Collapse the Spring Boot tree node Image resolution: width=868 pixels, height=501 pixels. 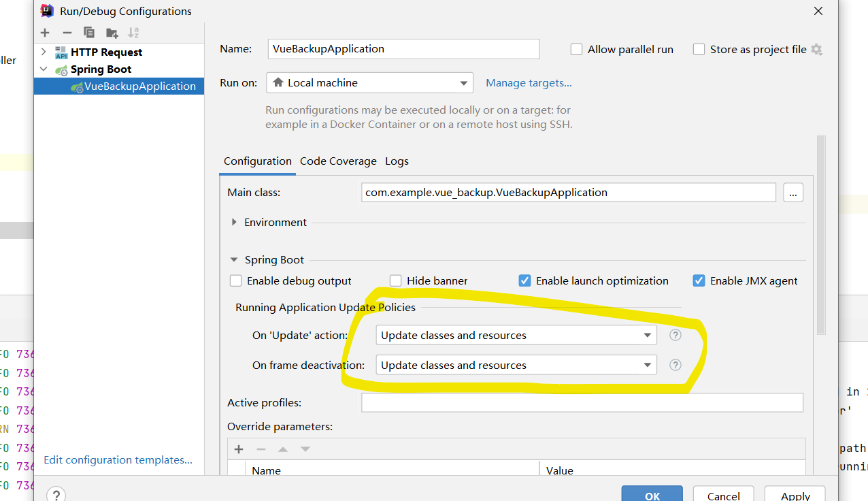[44, 69]
